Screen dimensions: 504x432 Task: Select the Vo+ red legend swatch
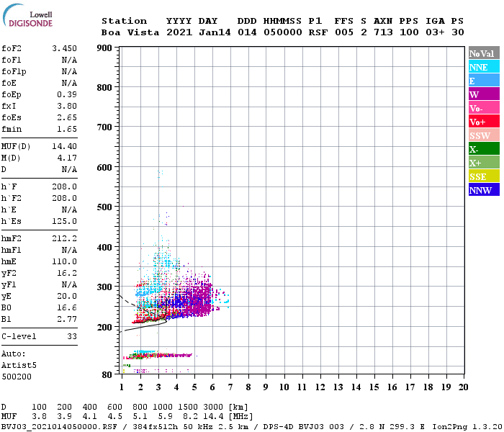484,122
